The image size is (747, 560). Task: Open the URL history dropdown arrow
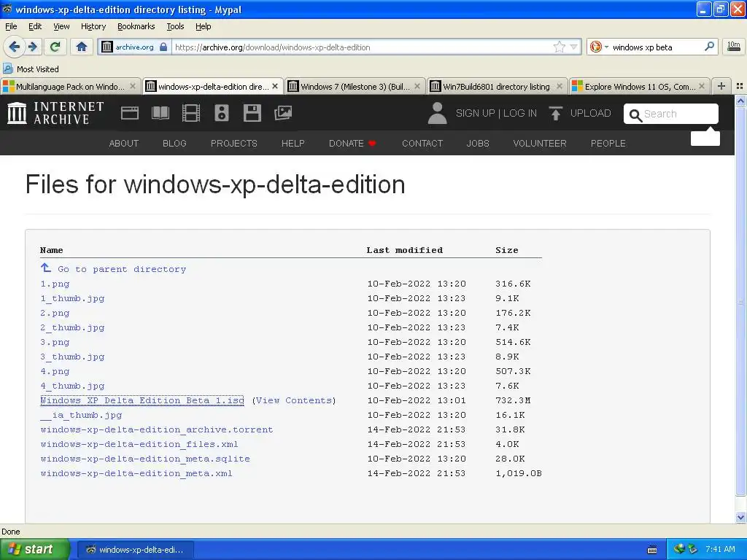click(573, 47)
